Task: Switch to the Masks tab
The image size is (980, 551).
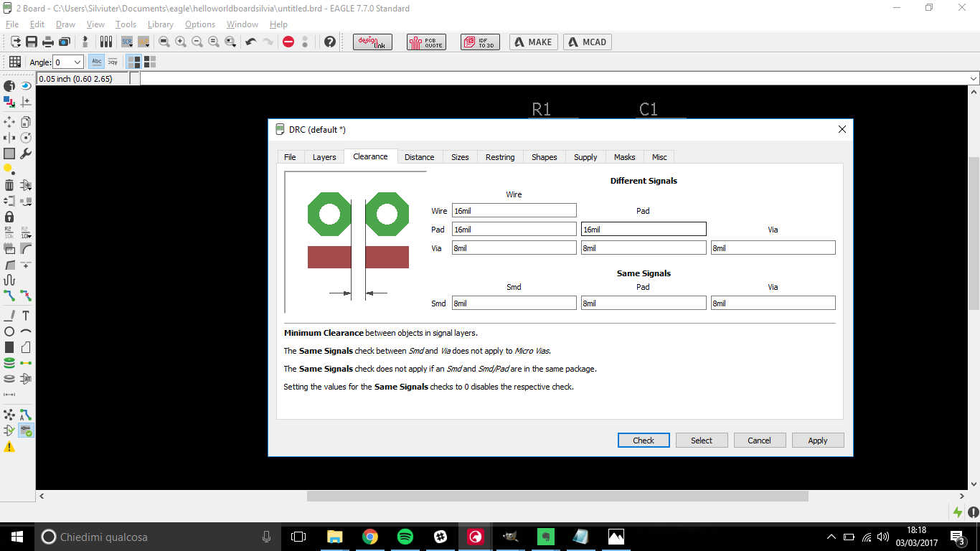Action: [x=624, y=157]
